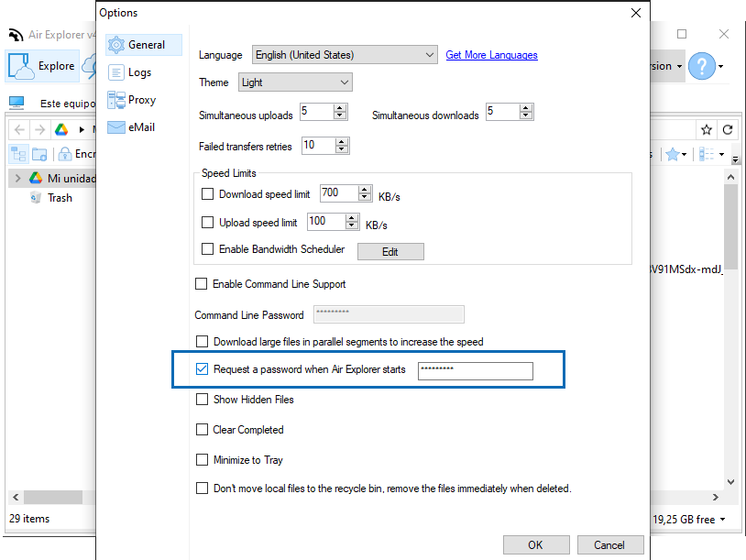Click the cloud accounts icon beside Explore
Viewport: 746px width, 560px height.
pyautogui.click(x=89, y=66)
